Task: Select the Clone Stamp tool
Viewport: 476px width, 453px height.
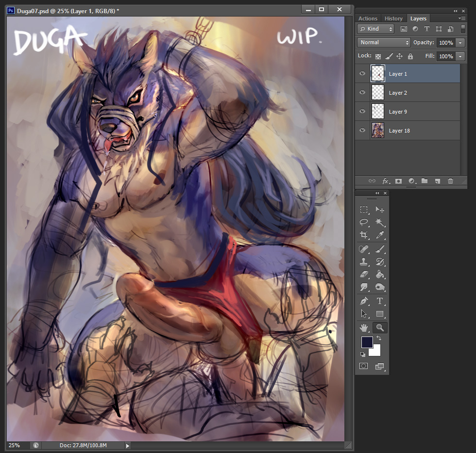Action: (x=364, y=262)
